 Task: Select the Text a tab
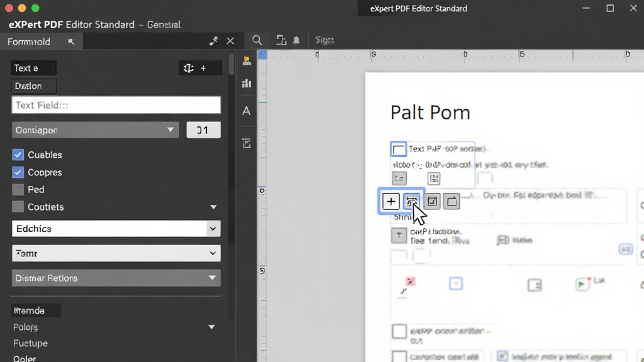point(34,68)
